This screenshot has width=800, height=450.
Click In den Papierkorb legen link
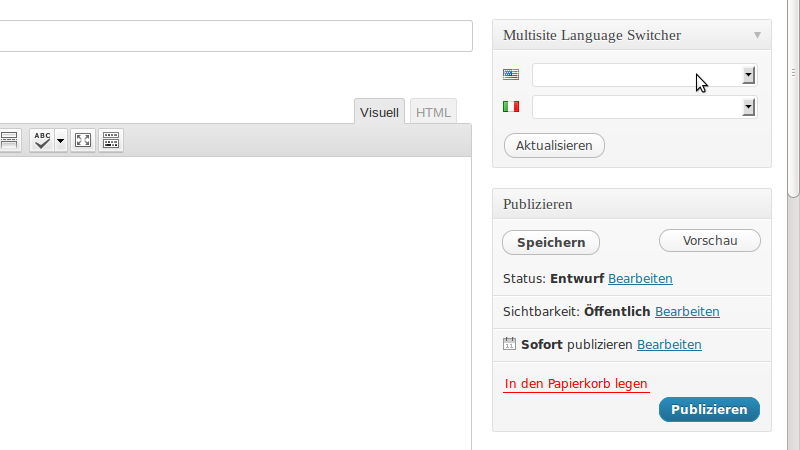pos(576,384)
